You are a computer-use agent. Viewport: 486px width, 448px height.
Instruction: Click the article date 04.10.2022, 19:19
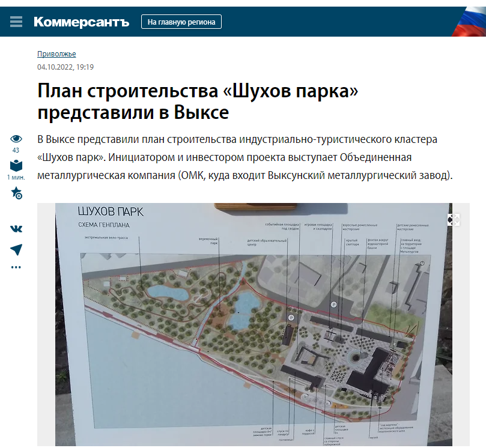pyautogui.click(x=65, y=67)
